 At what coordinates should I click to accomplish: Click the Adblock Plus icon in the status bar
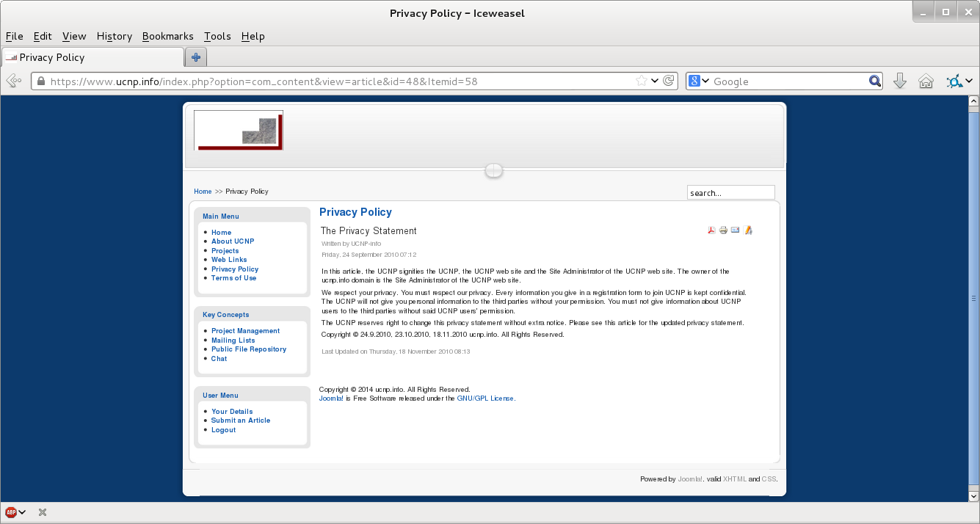[11, 512]
